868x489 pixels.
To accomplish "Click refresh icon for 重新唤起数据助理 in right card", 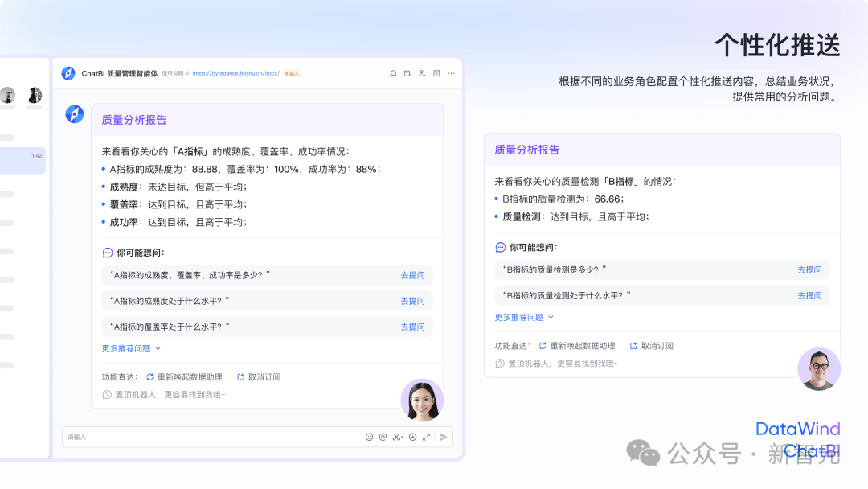I will [542, 346].
